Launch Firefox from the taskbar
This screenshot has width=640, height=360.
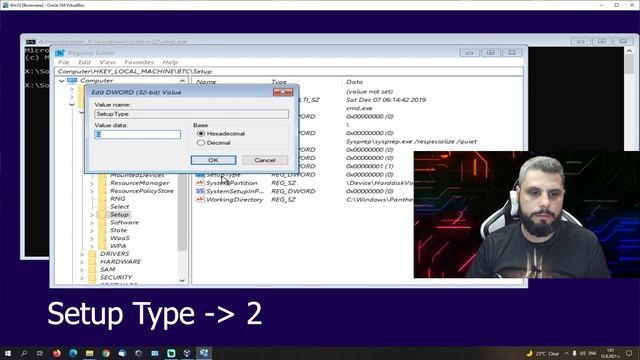point(57,353)
